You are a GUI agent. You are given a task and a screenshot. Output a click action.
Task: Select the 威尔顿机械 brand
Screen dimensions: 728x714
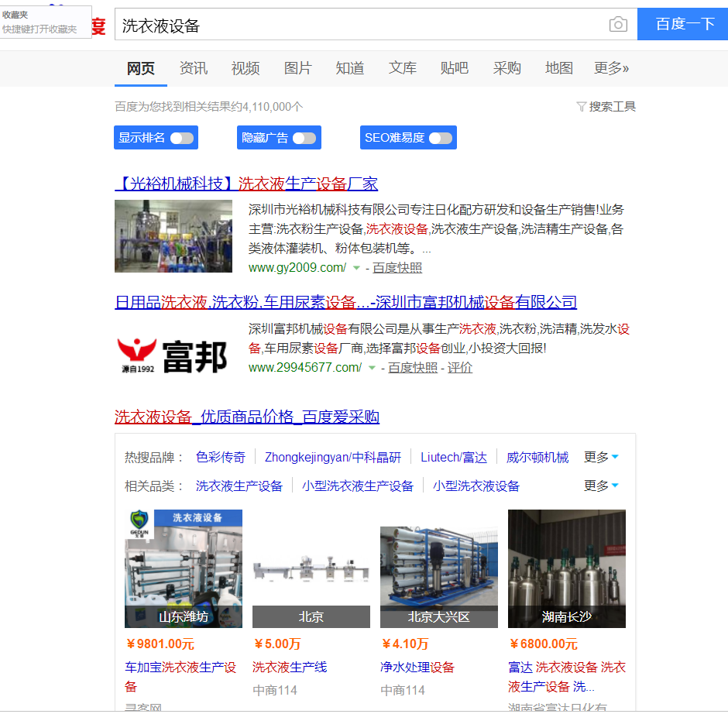537,457
